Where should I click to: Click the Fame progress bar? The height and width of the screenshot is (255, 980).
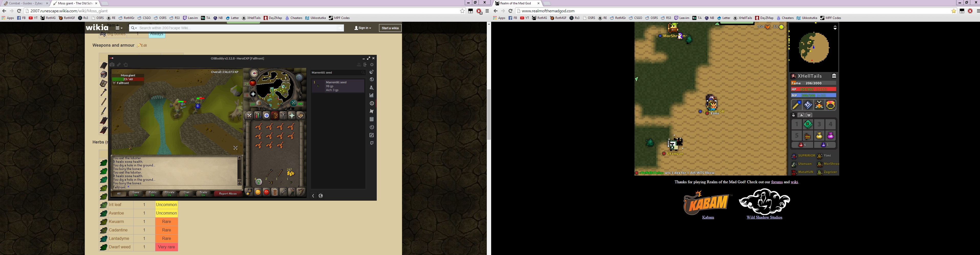814,83
